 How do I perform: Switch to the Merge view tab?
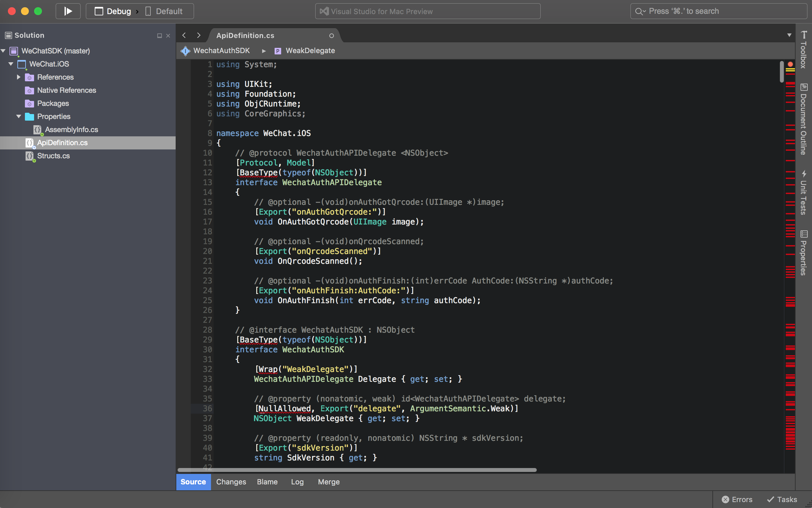tap(329, 482)
